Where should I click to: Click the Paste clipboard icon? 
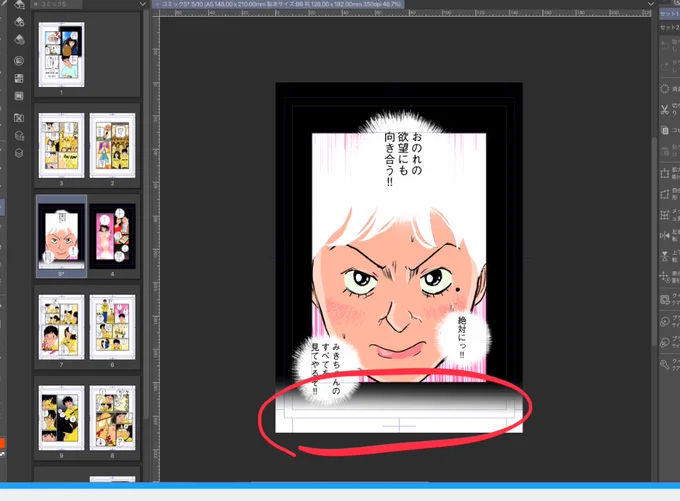665,151
